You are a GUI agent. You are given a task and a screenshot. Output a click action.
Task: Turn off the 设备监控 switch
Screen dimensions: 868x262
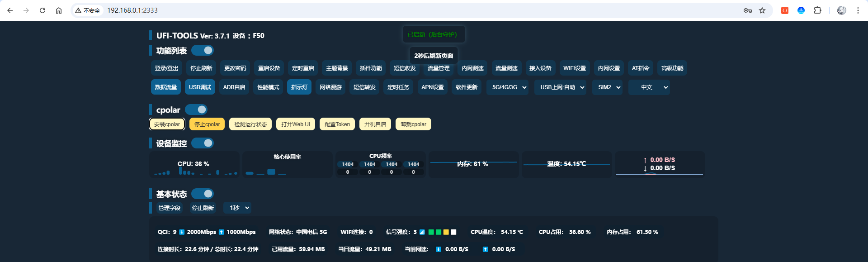pyautogui.click(x=202, y=143)
